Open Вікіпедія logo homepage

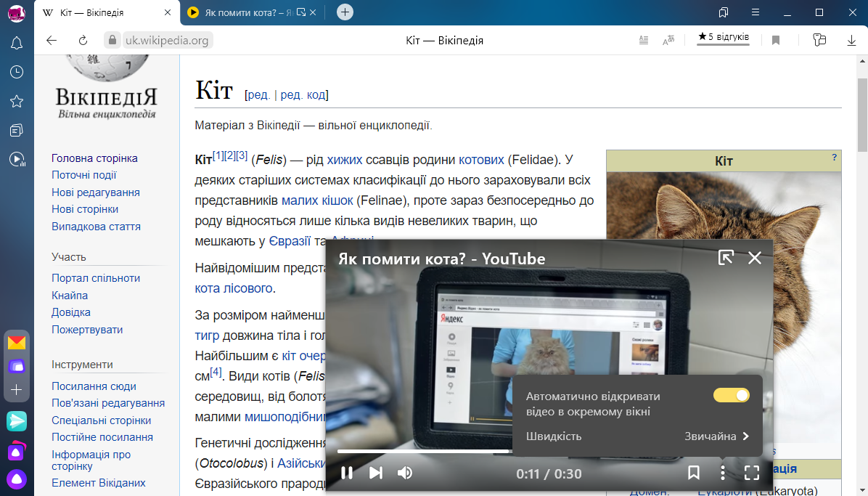click(106, 89)
